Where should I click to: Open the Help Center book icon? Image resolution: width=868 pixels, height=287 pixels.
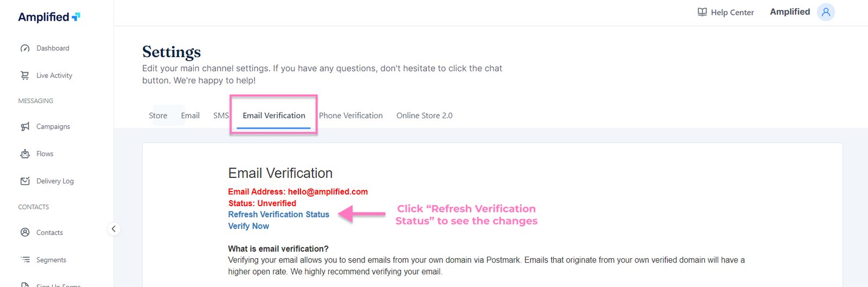[702, 12]
